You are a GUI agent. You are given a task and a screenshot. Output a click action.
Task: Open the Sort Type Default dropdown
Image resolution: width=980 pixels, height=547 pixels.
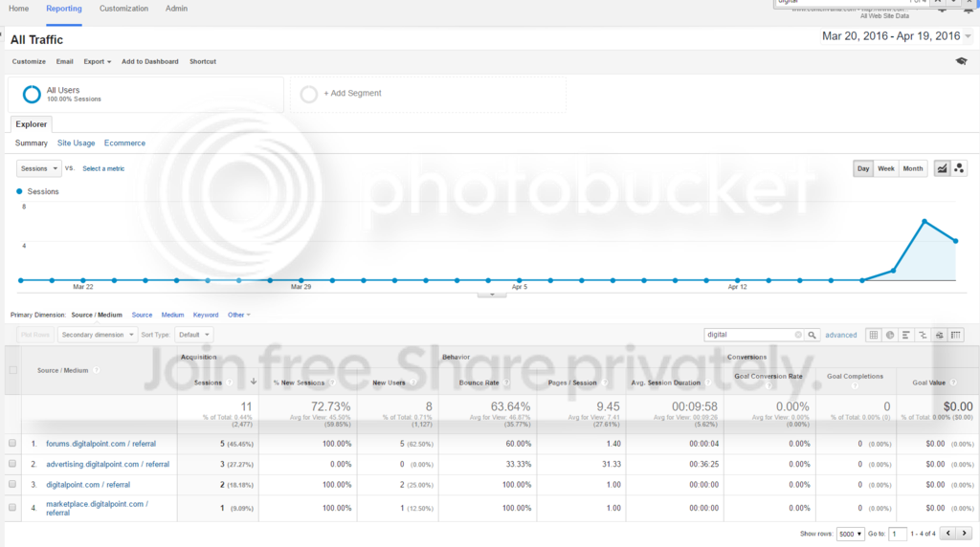click(193, 335)
